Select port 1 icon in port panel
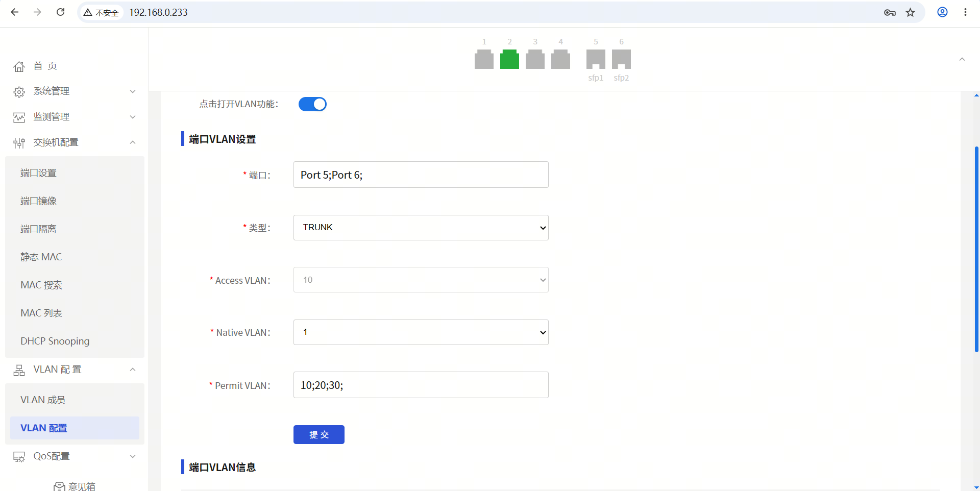This screenshot has width=980, height=491. [x=484, y=59]
